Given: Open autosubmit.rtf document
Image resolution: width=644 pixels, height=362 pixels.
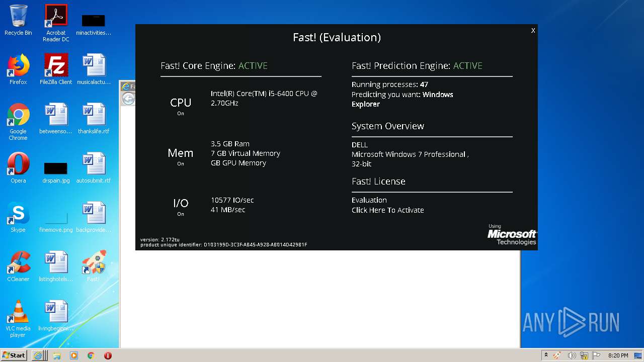Looking at the screenshot, I should [x=94, y=168].
